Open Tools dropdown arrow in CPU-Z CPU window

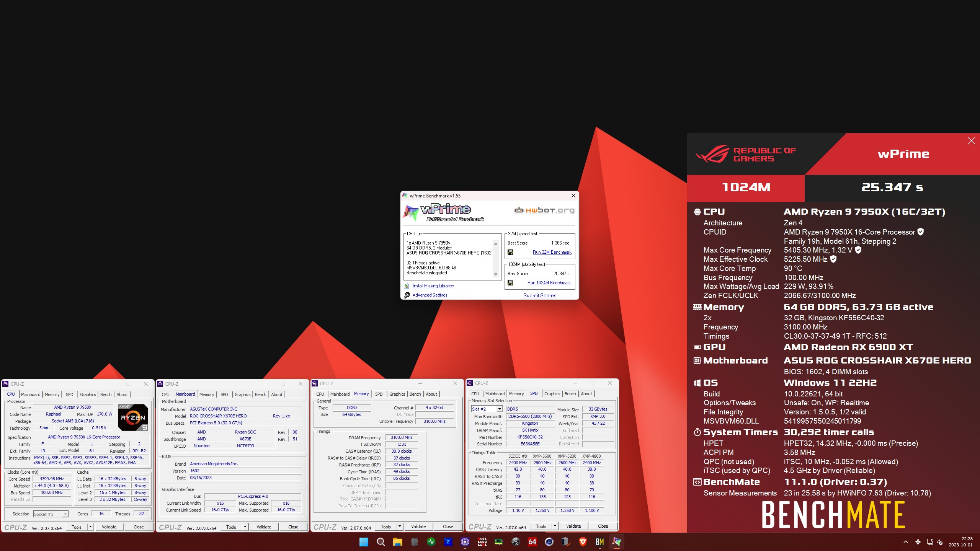pos(90,527)
